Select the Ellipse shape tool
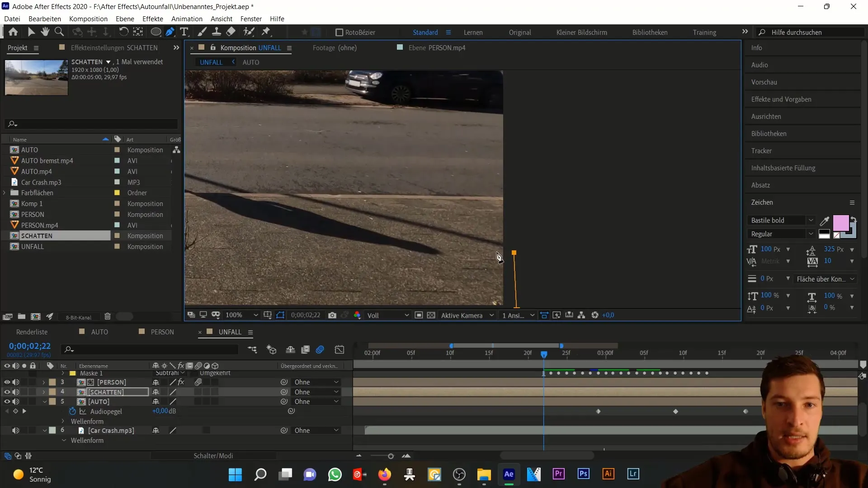The image size is (868, 488). tap(156, 32)
